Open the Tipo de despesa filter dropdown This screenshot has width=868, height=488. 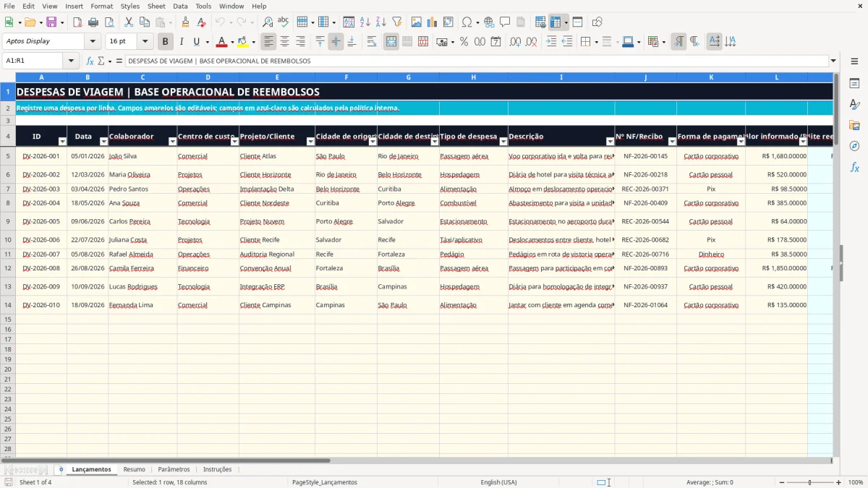pyautogui.click(x=503, y=142)
